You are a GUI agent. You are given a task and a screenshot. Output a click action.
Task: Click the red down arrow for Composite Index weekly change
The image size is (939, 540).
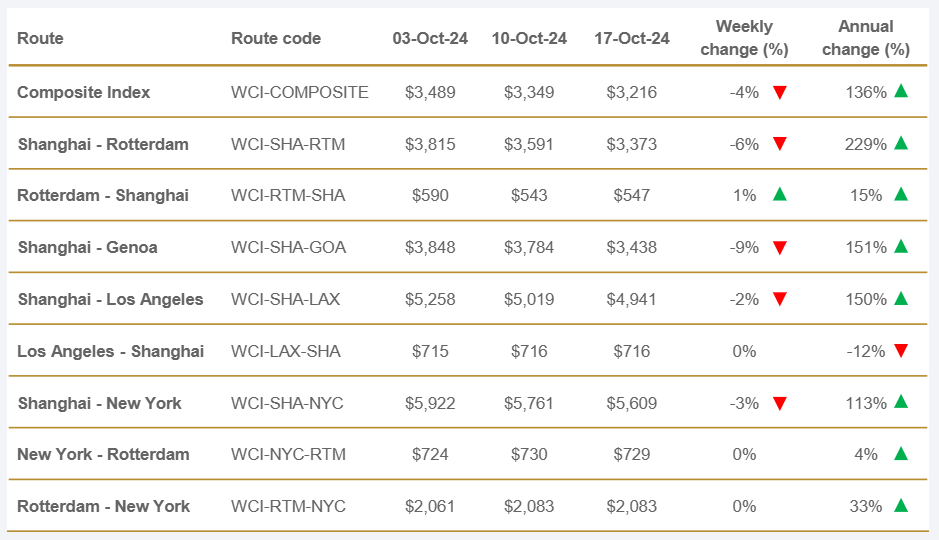pyautogui.click(x=780, y=92)
